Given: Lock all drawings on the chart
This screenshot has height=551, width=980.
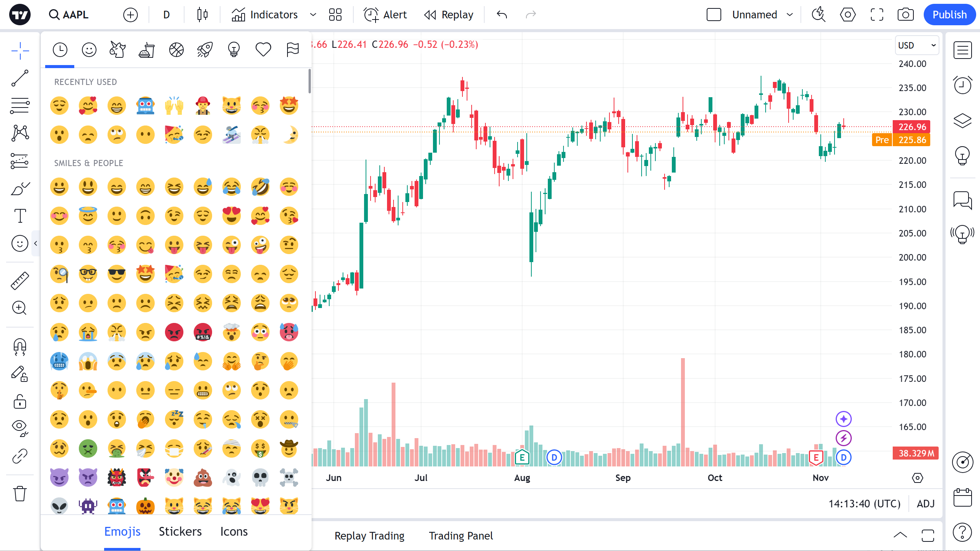Looking at the screenshot, I should click(x=20, y=402).
